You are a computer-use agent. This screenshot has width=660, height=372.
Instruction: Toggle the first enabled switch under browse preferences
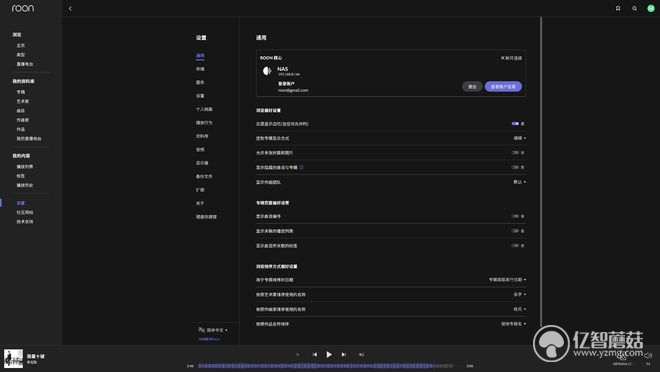tap(515, 124)
